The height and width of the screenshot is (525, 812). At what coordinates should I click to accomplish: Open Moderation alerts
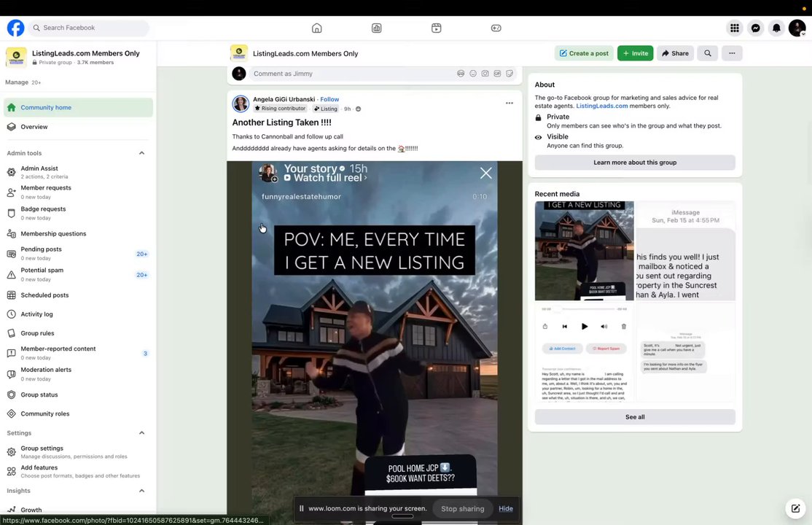coord(78,374)
